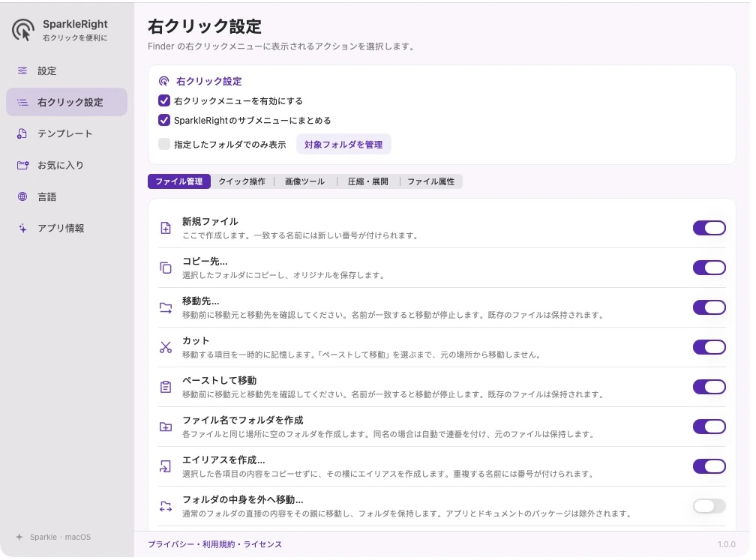This screenshot has width=756, height=560.
Task: Disable ファイル名でフォルダを作成 switch
Action: (x=709, y=427)
